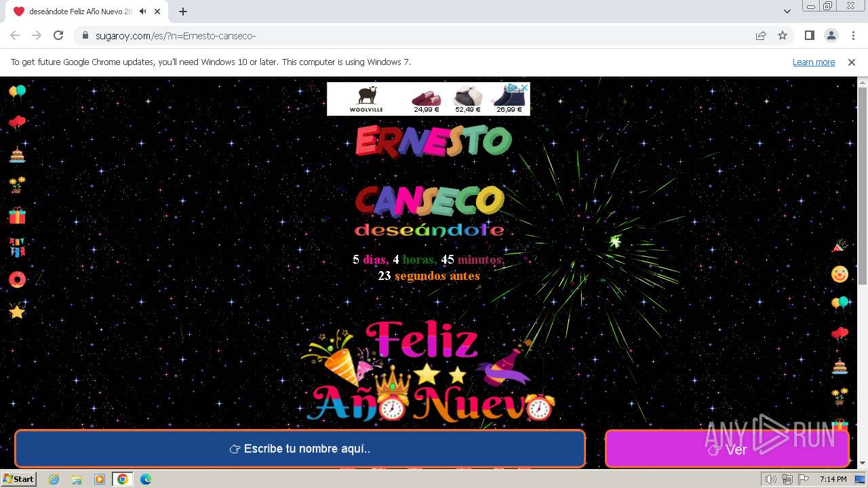Toggle the Chrome side panel
868x488 pixels.
[x=810, y=35]
